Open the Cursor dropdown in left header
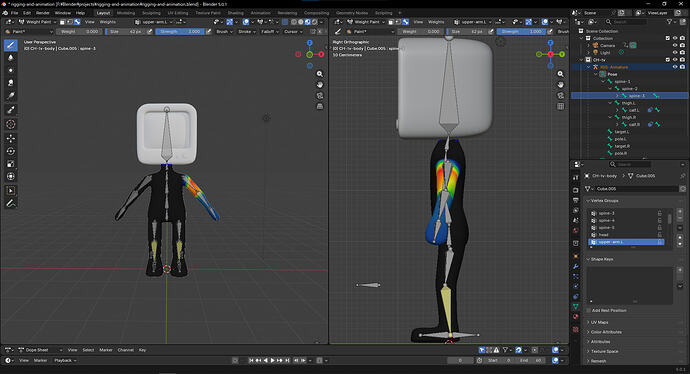 293,32
